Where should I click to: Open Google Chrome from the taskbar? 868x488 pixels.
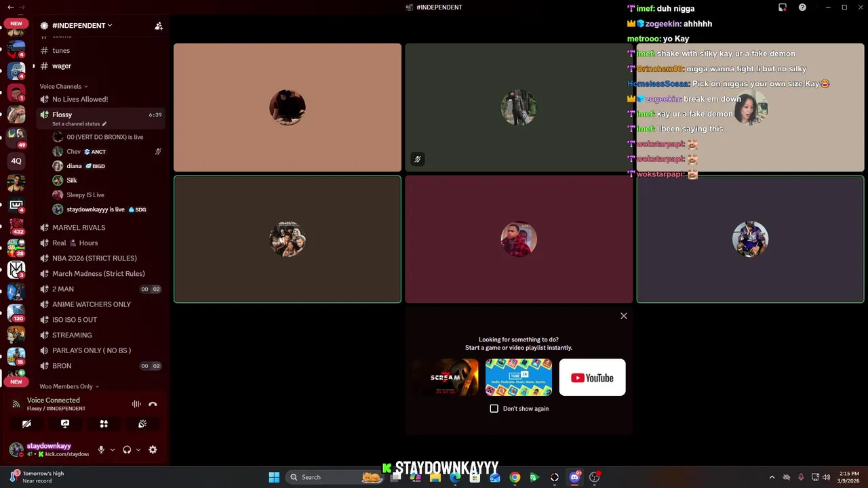tap(515, 477)
